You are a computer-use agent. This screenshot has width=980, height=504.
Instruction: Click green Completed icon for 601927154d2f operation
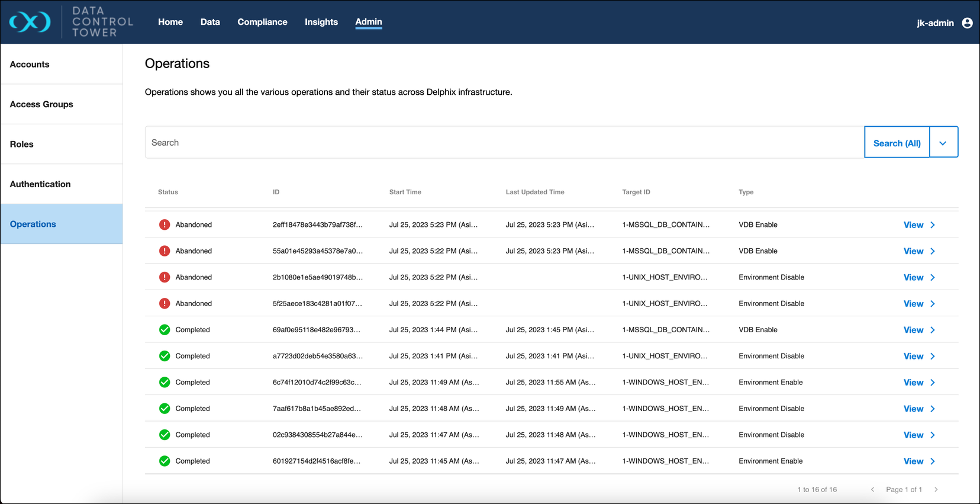165,461
